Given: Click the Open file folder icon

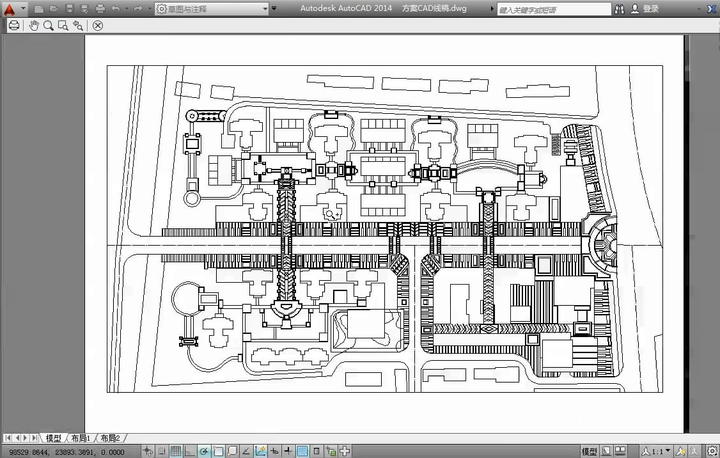Looking at the screenshot, I should 54,9.
